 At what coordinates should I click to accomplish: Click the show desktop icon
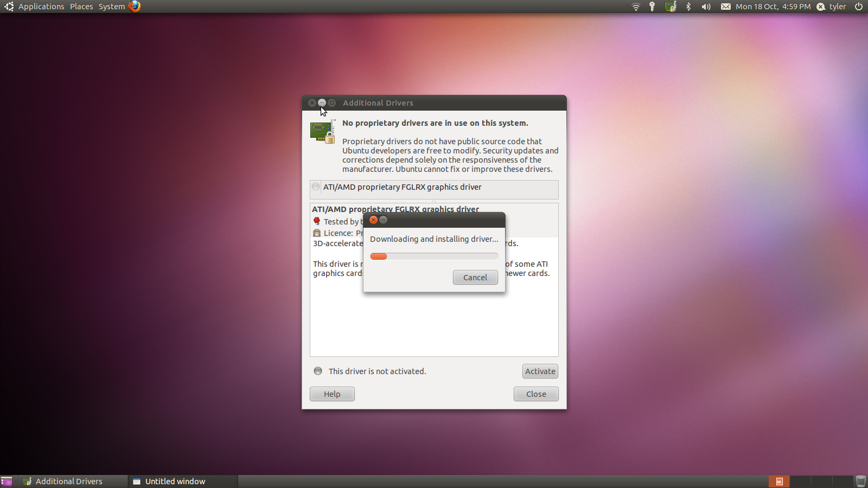click(7, 481)
